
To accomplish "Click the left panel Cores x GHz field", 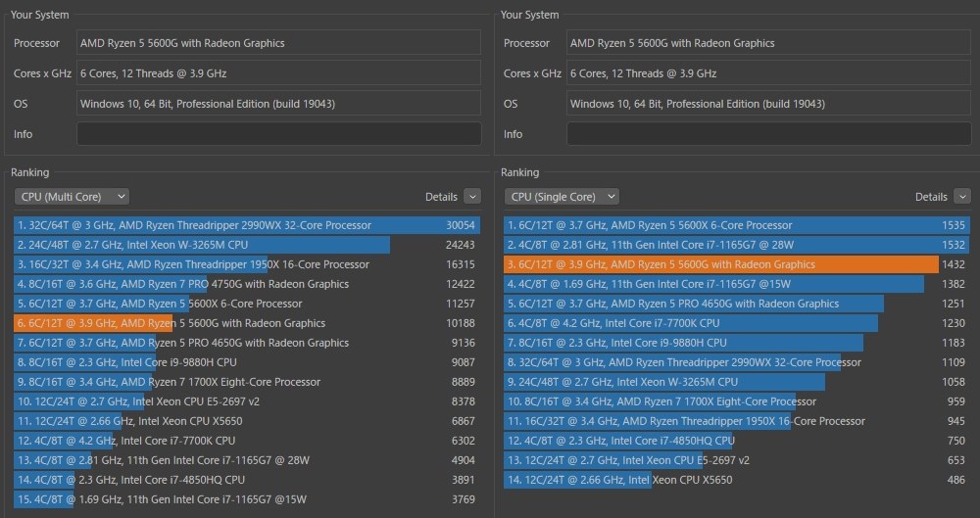I will tap(278, 73).
